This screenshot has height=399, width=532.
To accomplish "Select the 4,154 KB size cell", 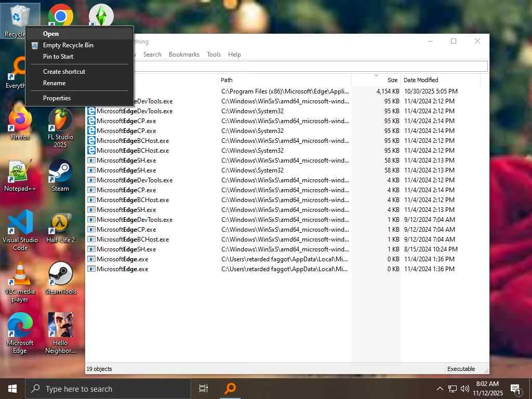I will (388, 91).
